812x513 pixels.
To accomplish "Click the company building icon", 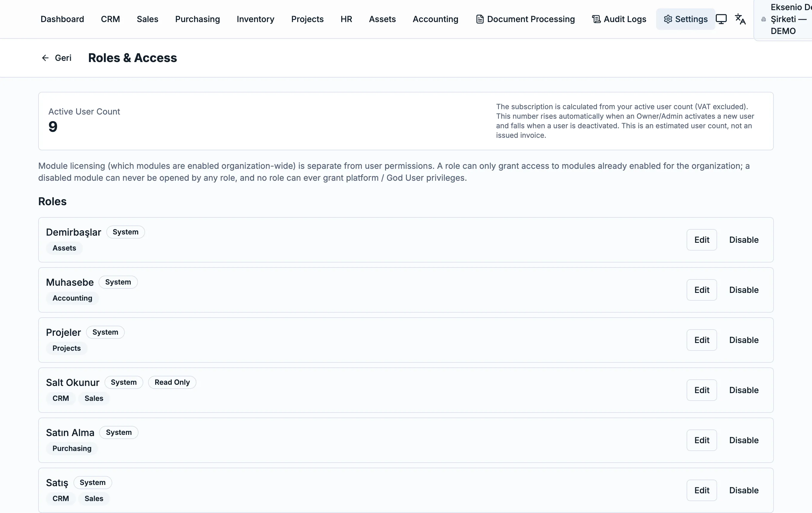I will pos(763,19).
